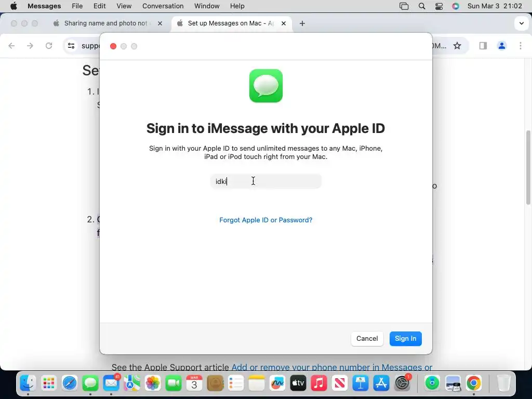The height and width of the screenshot is (399, 532).
Task: Launch Google Chrome from the Dock
Action: click(474, 383)
